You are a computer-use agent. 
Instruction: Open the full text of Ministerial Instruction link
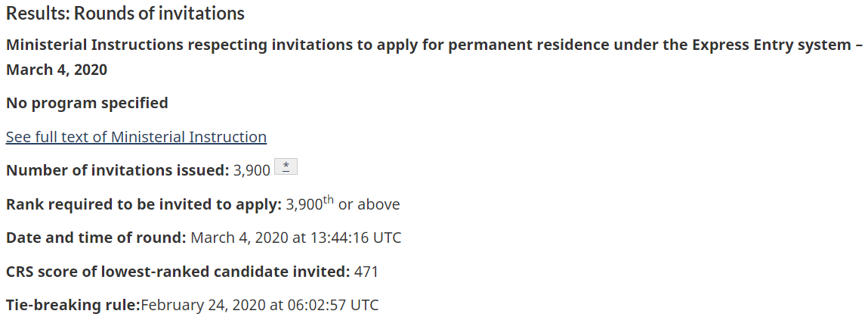click(136, 137)
